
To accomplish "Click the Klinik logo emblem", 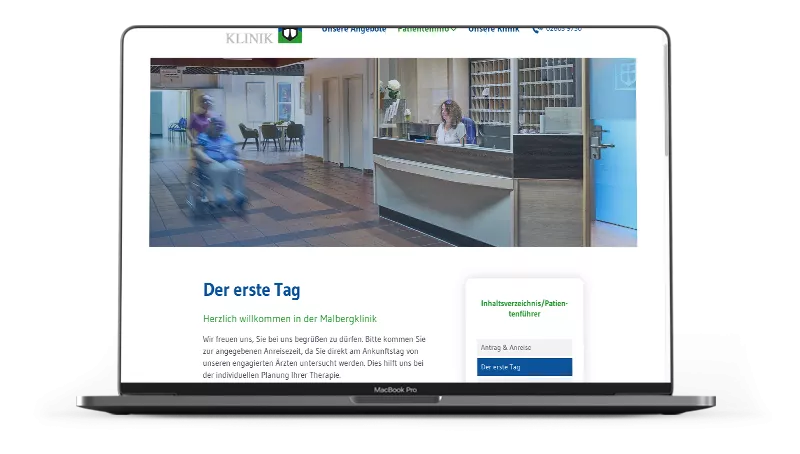I will click(x=290, y=35).
